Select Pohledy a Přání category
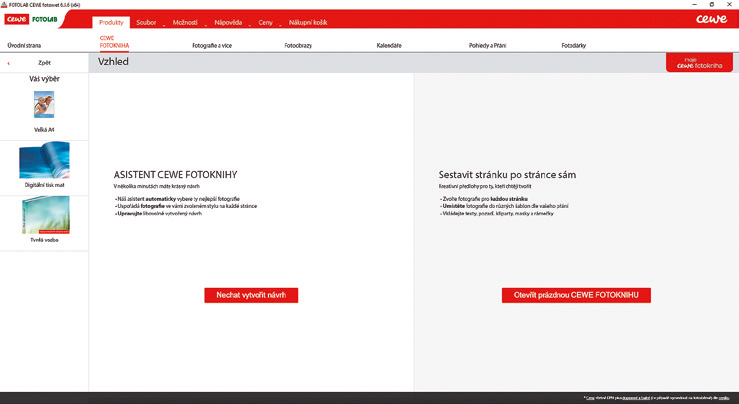The height and width of the screenshot is (404, 739). (x=487, y=46)
